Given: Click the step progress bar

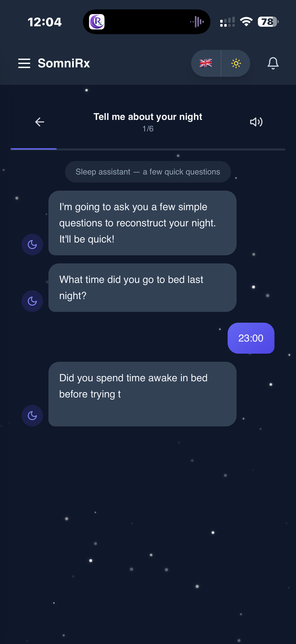Looking at the screenshot, I should point(148,149).
